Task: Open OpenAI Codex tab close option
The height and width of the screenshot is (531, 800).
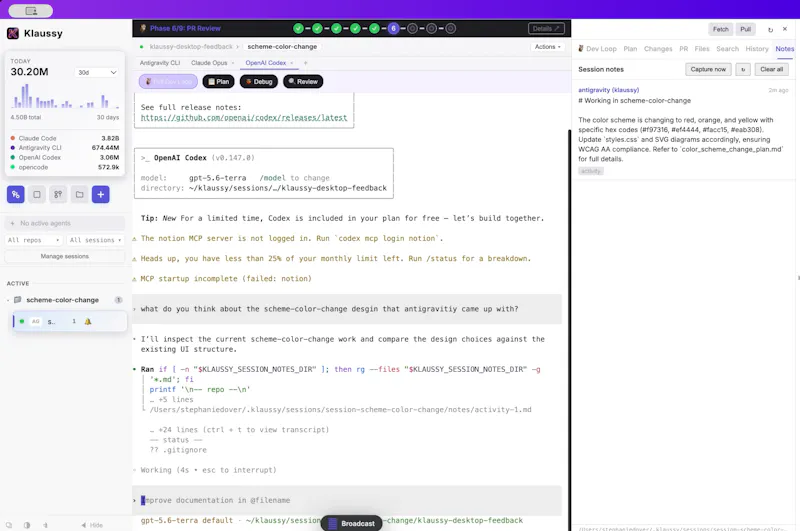Action: (x=292, y=63)
